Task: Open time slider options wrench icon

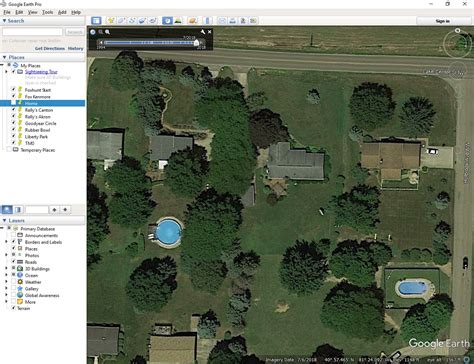Action: tap(203, 32)
